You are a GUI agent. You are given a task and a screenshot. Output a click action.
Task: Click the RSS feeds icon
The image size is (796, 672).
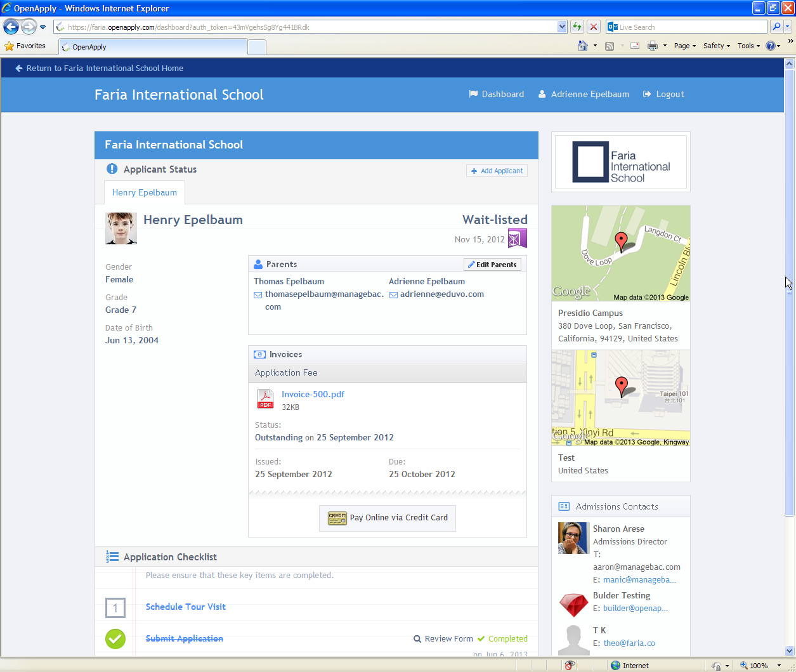click(610, 46)
